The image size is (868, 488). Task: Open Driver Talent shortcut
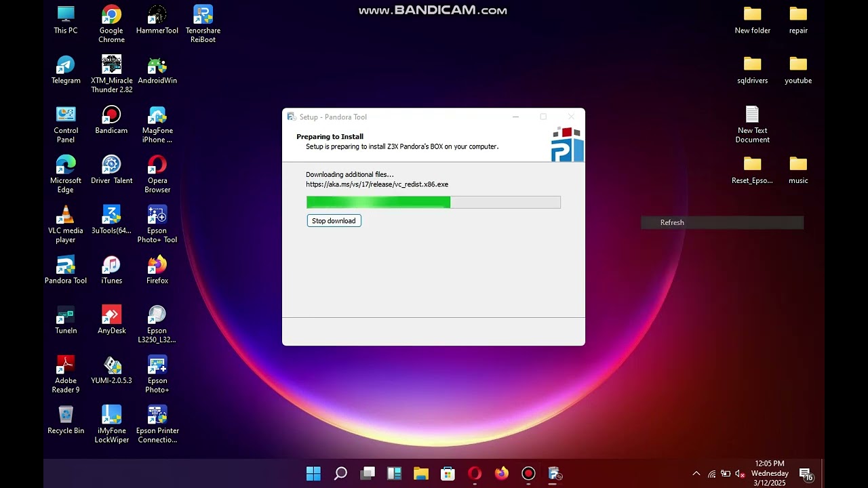(111, 170)
